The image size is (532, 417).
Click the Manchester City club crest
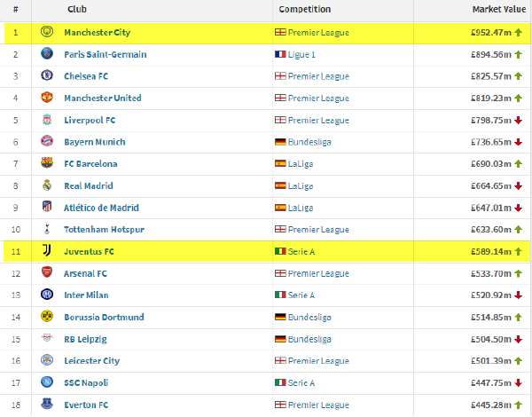[x=47, y=32]
